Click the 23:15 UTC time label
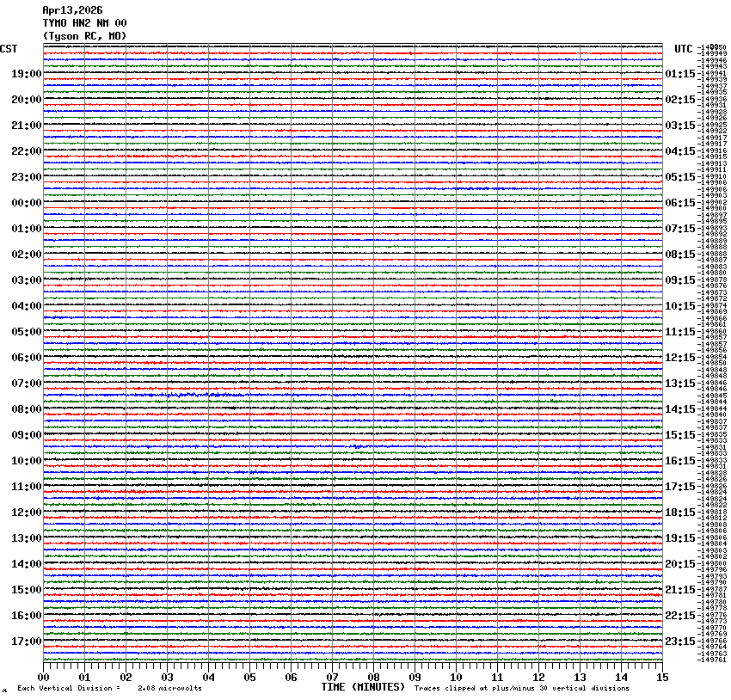 [680, 642]
